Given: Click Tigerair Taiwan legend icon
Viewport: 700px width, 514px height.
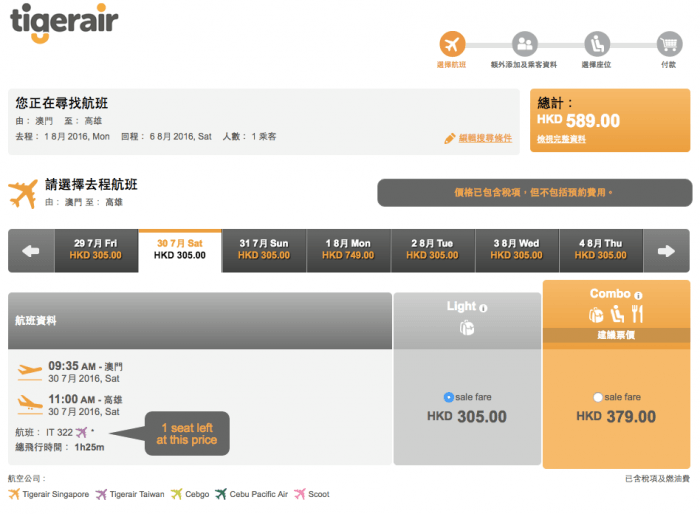Looking at the screenshot, I should click(x=101, y=494).
